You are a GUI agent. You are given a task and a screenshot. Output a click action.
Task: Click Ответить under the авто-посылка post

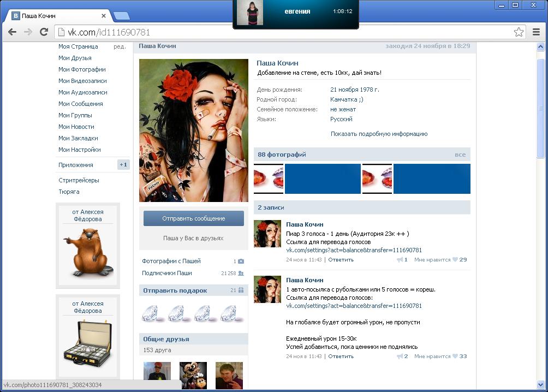coord(341,357)
